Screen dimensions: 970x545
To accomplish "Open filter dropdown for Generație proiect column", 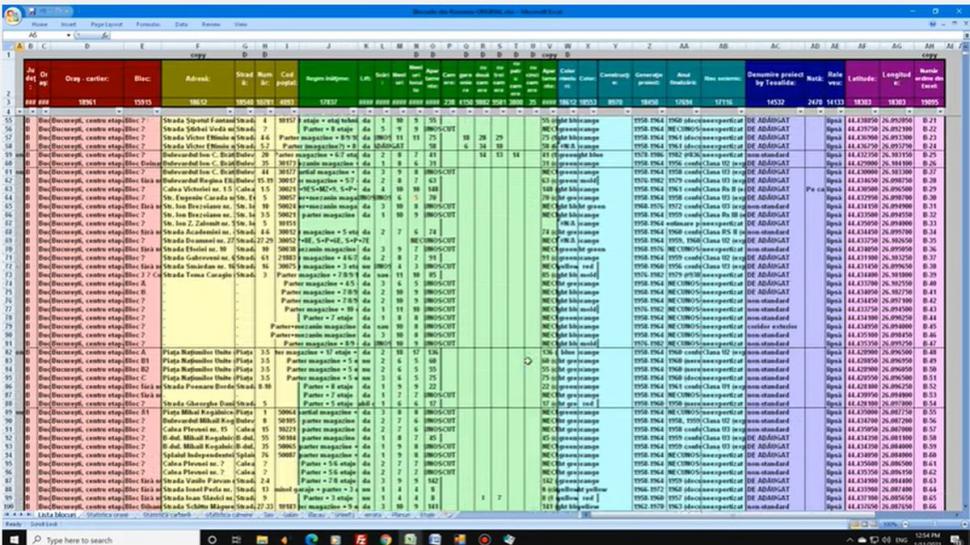I will point(661,111).
